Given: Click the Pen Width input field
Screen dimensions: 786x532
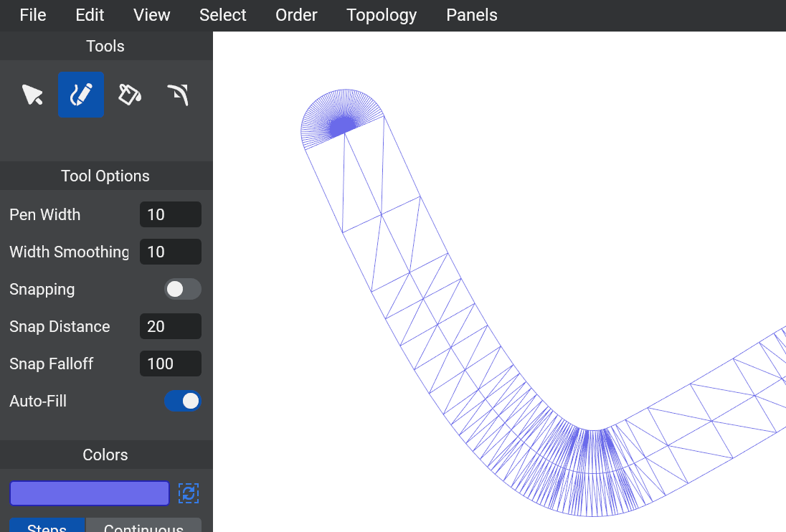Looking at the screenshot, I should 171,214.
